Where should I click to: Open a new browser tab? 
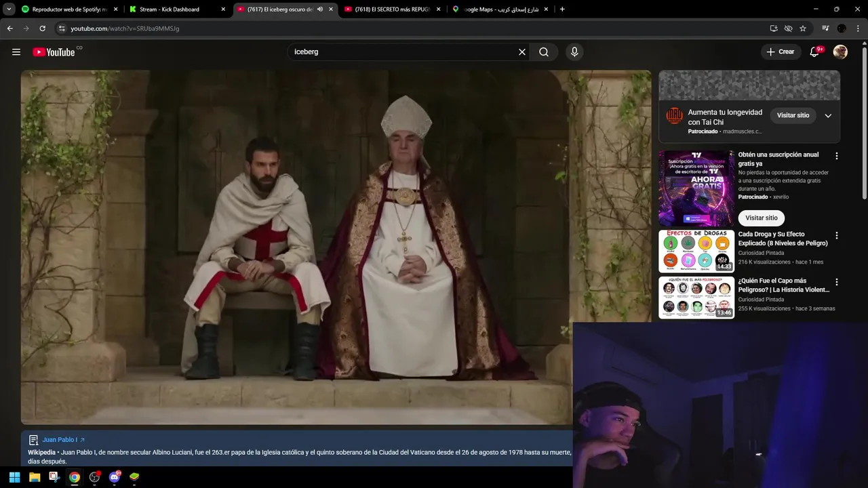562,9
